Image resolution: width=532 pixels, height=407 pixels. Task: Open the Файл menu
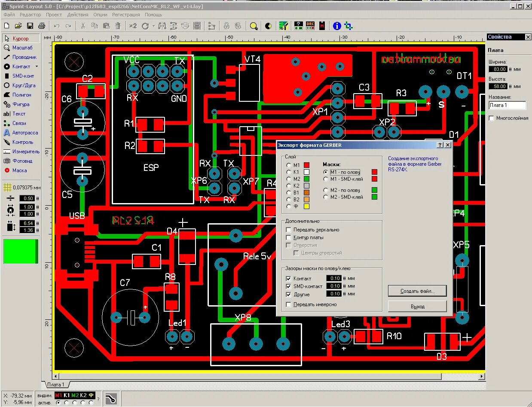pyautogui.click(x=9, y=15)
